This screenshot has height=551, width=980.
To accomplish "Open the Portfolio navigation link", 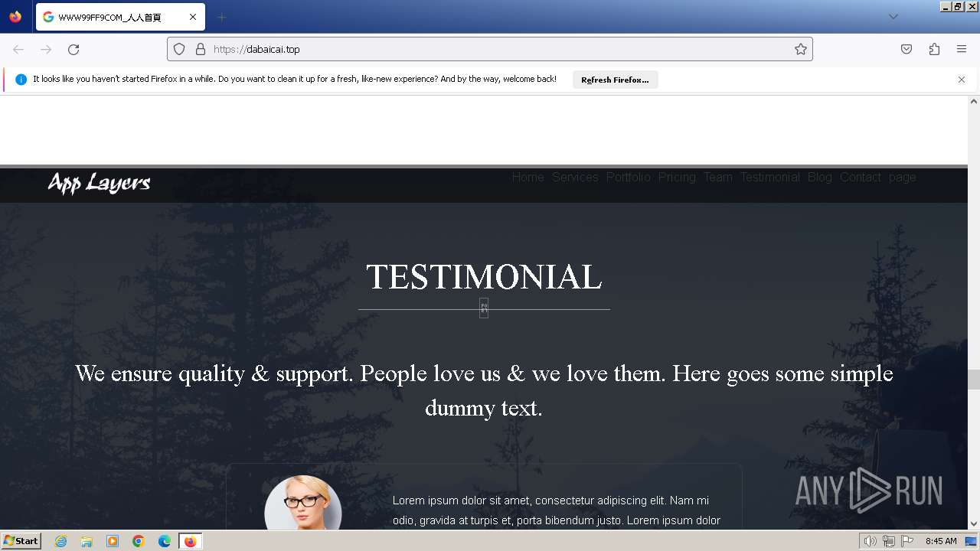I will click(629, 177).
